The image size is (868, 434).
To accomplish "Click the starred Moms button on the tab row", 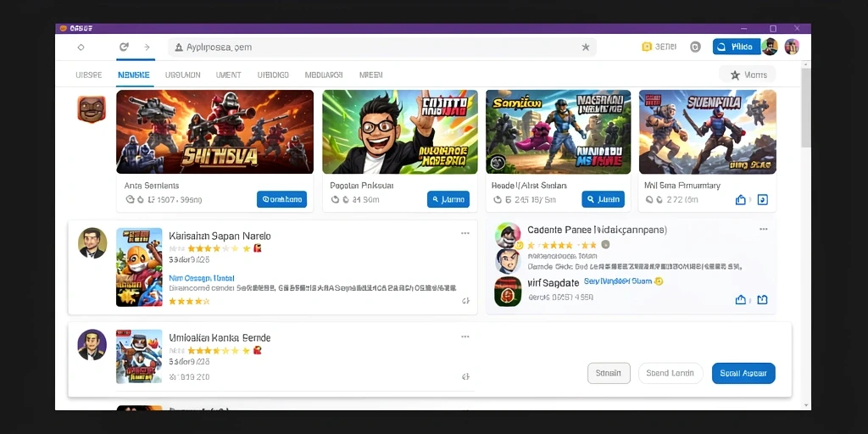I will tap(748, 75).
